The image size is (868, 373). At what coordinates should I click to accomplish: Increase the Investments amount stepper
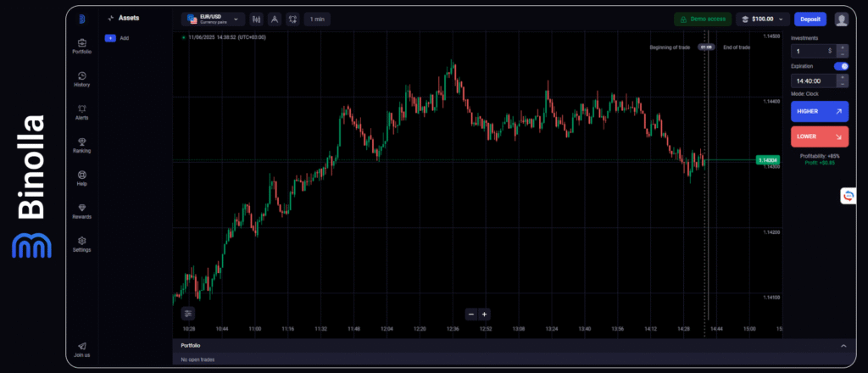tap(842, 47)
